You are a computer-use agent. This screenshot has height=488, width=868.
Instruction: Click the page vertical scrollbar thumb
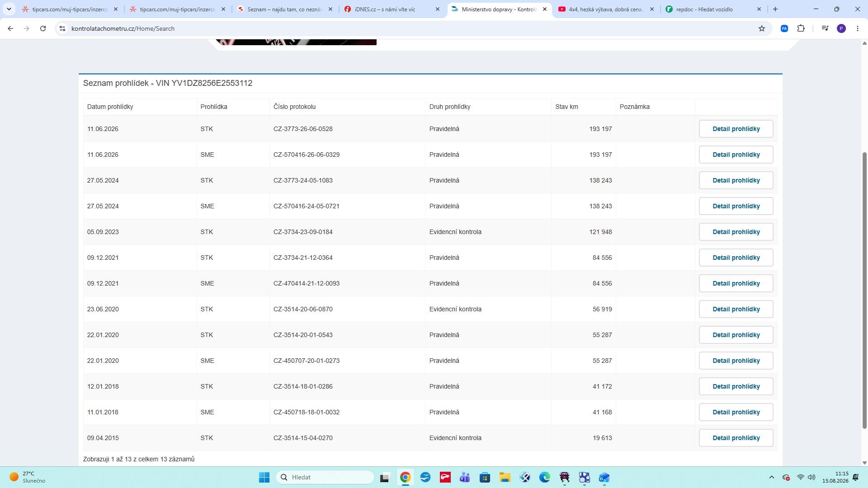864,290
